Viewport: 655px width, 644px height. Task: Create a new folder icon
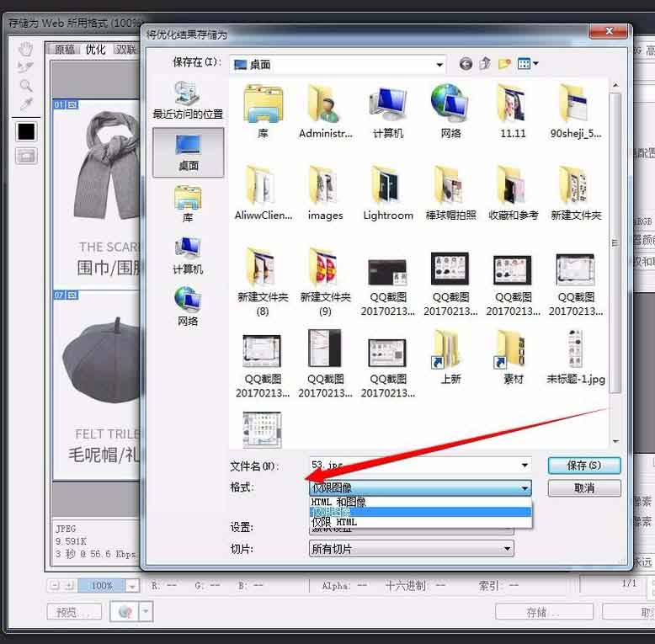504,64
